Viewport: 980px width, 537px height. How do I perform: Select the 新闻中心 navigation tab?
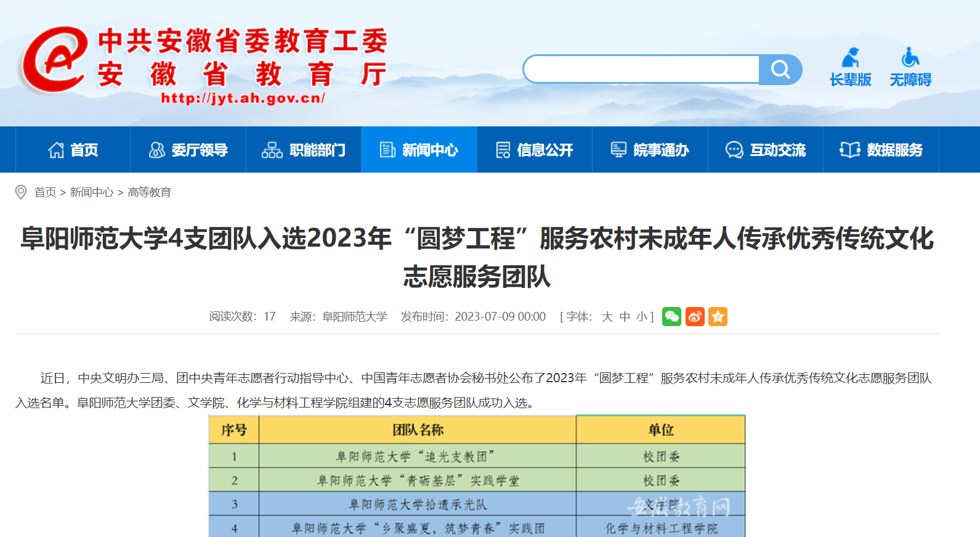point(419,150)
